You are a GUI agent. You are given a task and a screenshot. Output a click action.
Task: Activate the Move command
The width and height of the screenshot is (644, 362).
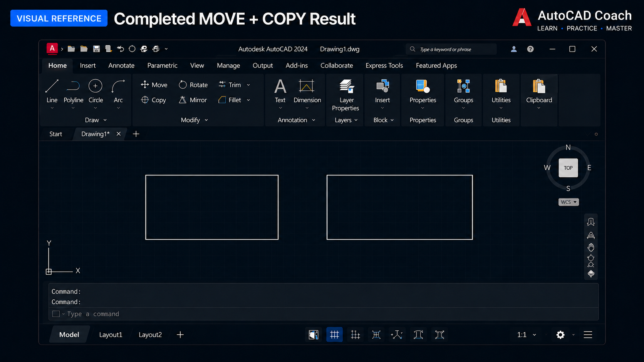click(x=154, y=85)
